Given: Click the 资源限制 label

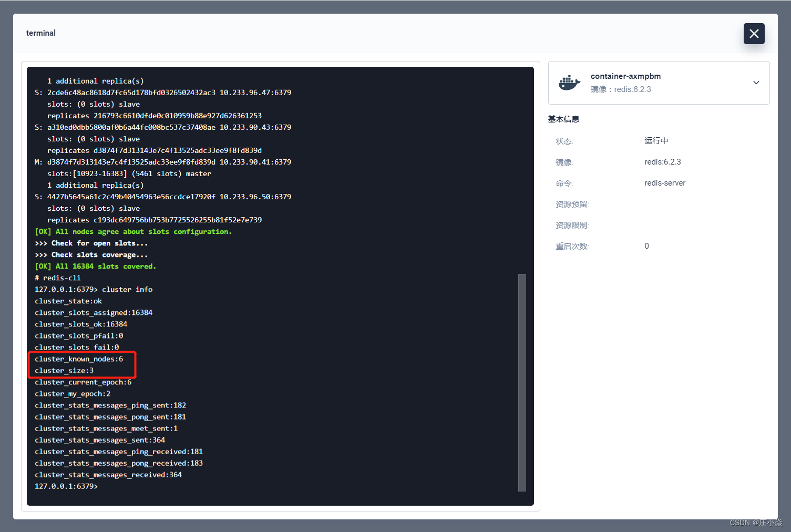Looking at the screenshot, I should 572,225.
